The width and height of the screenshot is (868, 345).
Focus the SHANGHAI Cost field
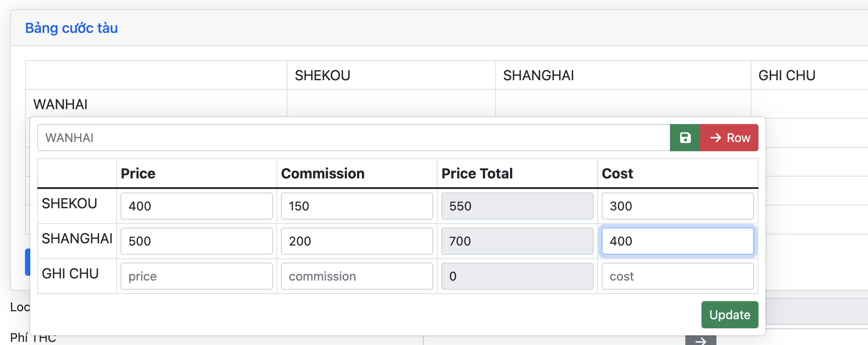click(x=677, y=241)
